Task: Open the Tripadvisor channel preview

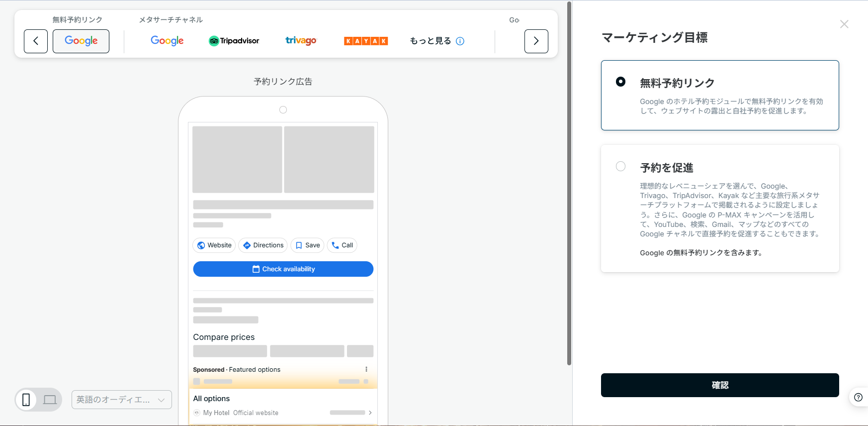Action: pyautogui.click(x=234, y=41)
